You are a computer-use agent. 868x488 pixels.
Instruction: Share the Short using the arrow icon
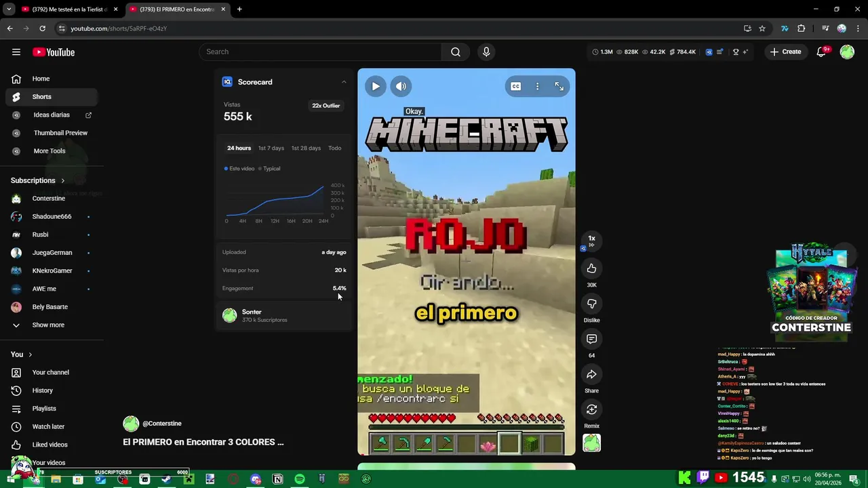[x=591, y=374]
